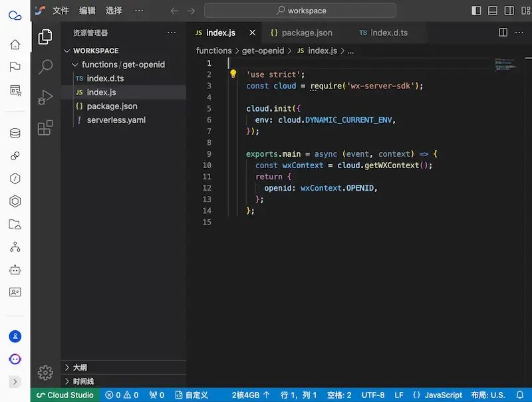Go back with the left arrow

174,11
